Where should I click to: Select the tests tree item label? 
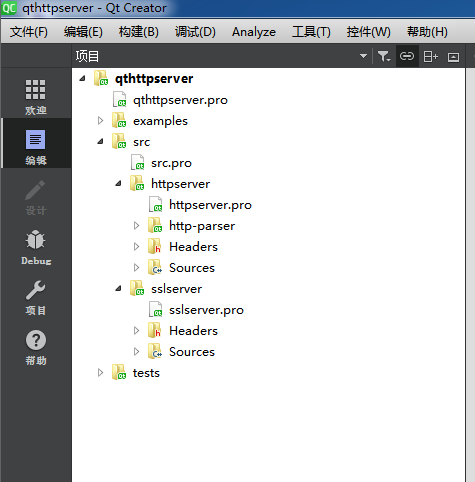coord(146,373)
